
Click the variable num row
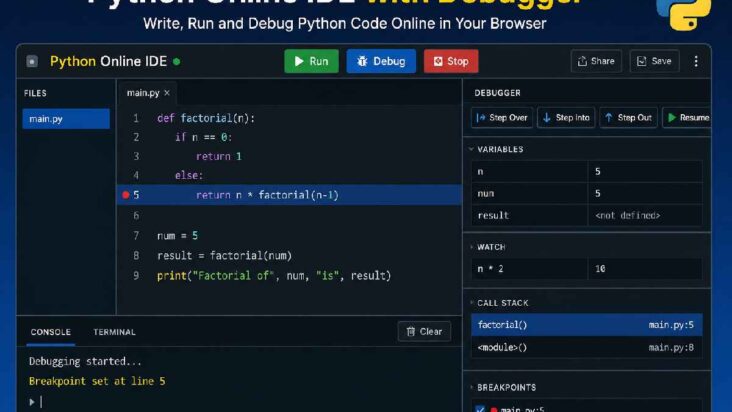(586, 193)
